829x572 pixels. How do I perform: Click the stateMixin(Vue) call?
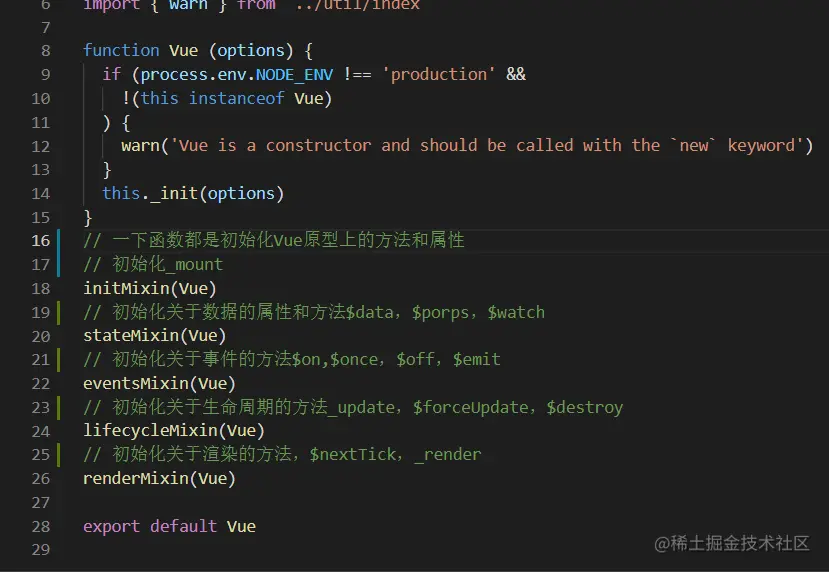[154, 336]
